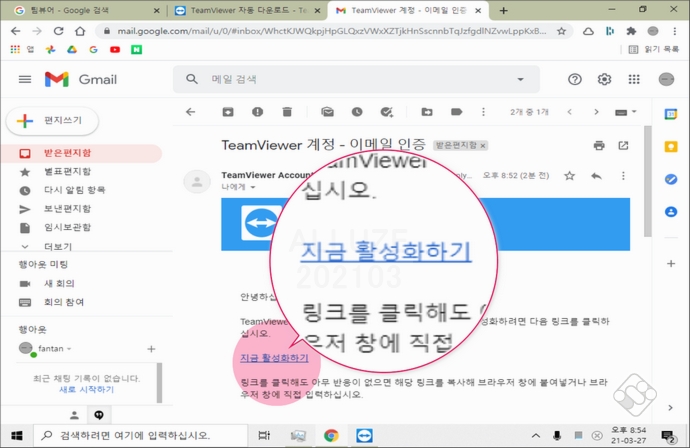
Task: Report this email as spam
Action: click(x=257, y=112)
